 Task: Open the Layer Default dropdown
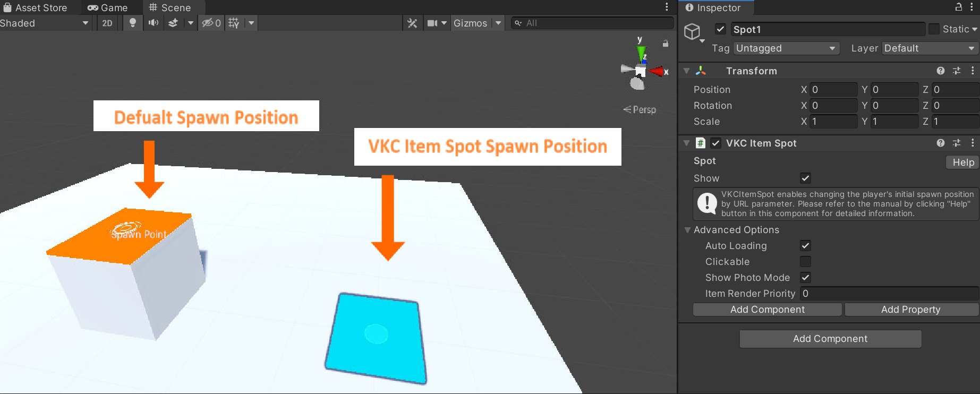pyautogui.click(x=929, y=48)
